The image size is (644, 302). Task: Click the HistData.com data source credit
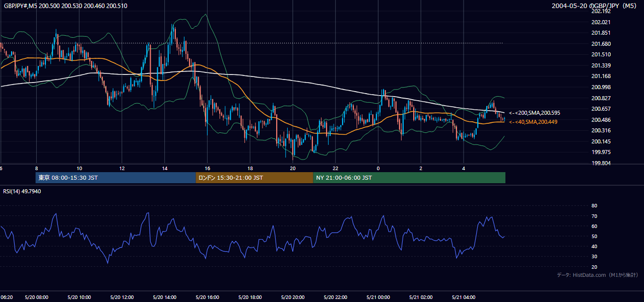[x=598, y=275]
